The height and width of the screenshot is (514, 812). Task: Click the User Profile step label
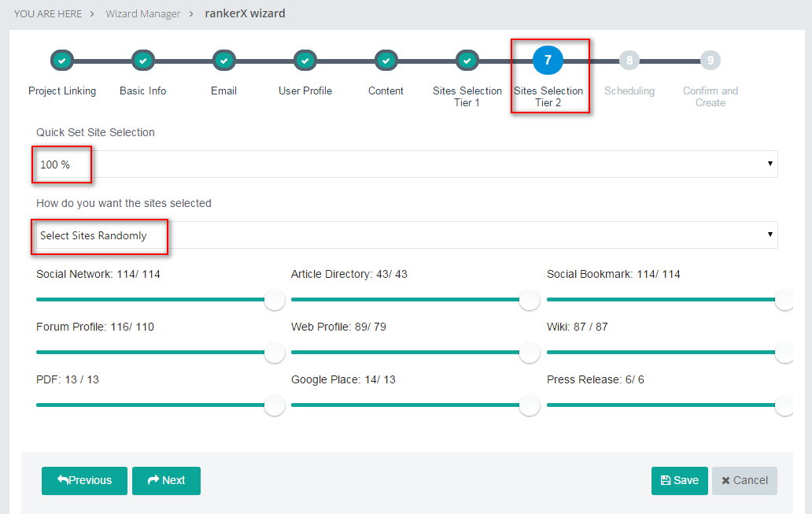coord(305,91)
